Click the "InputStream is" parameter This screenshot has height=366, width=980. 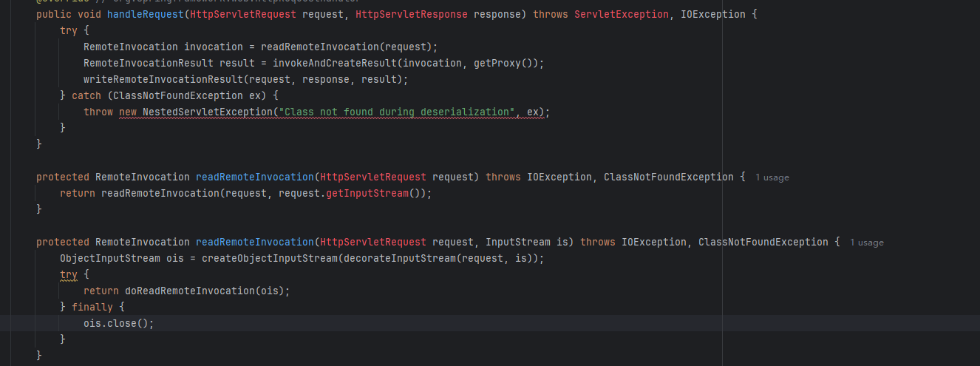pos(525,242)
